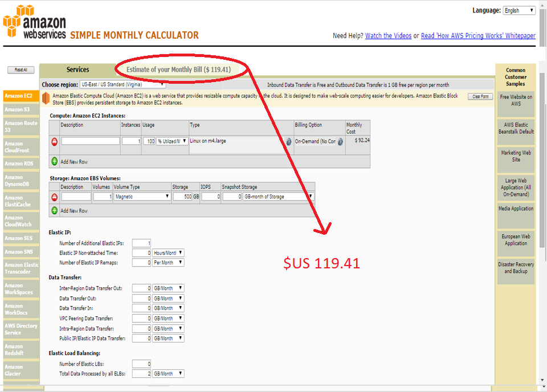Select Amazon Redshift in the sidebar
Image resolution: width=547 pixels, height=392 pixels.
[21, 350]
